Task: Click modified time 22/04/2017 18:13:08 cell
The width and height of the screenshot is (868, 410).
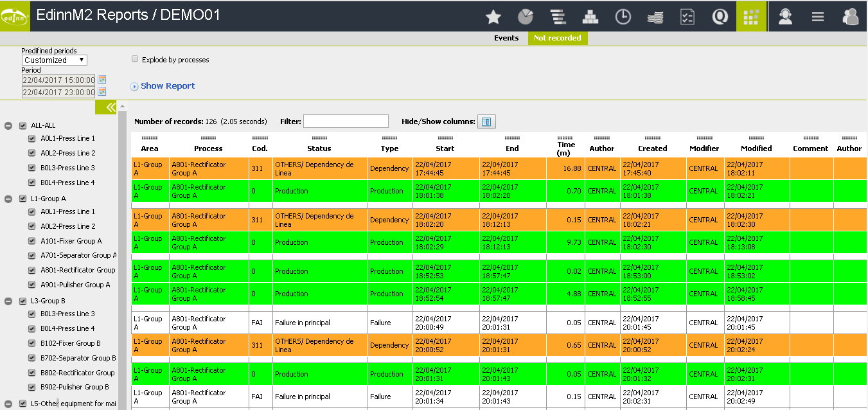Action: (757, 242)
